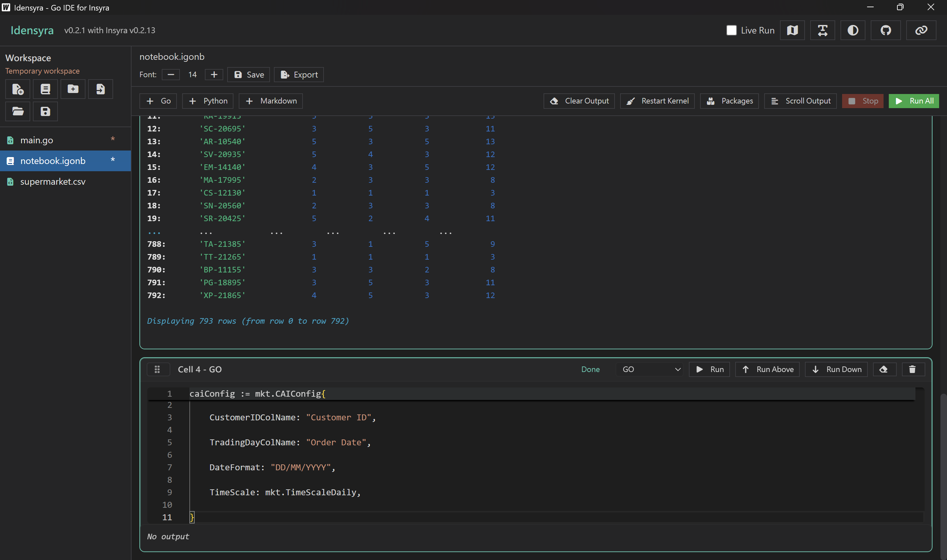Click the new file icon in Workspace
The image size is (947, 560).
click(x=18, y=89)
